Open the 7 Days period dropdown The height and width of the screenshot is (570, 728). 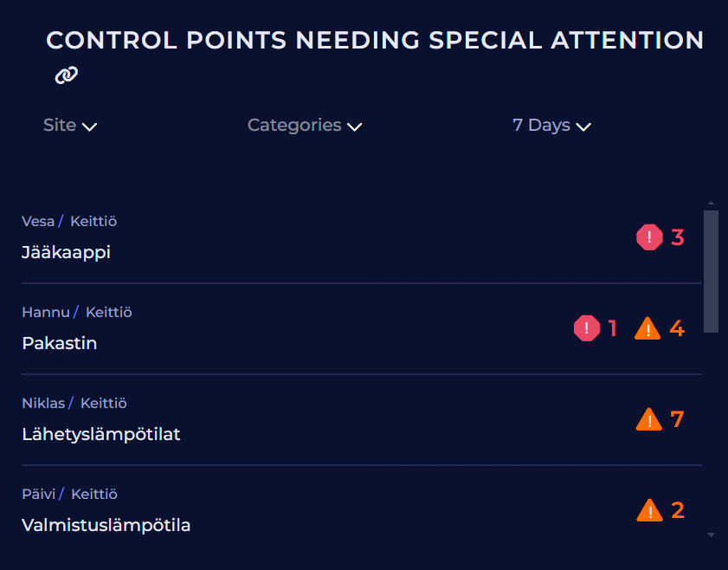tap(551, 126)
